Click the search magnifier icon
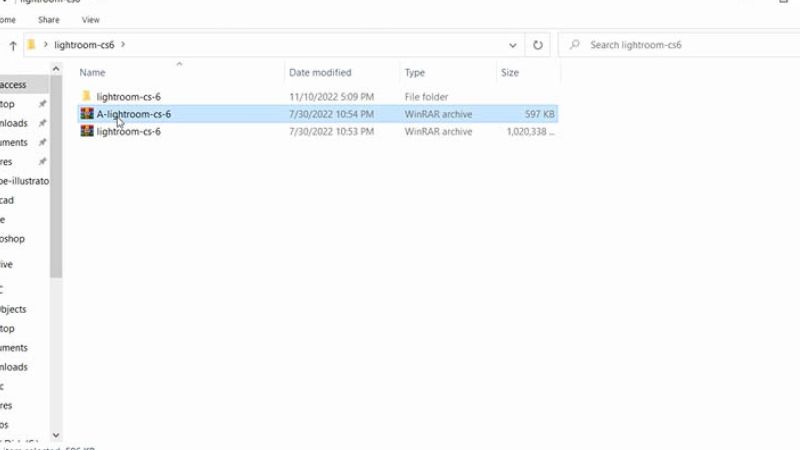The height and width of the screenshot is (450, 800). coord(575,45)
